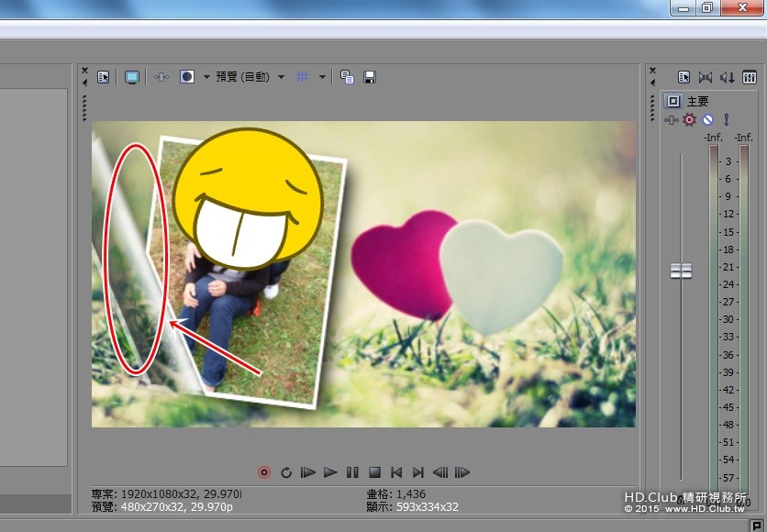Open project video properties in preview toolbar
767x532 pixels.
pyautogui.click(x=103, y=77)
